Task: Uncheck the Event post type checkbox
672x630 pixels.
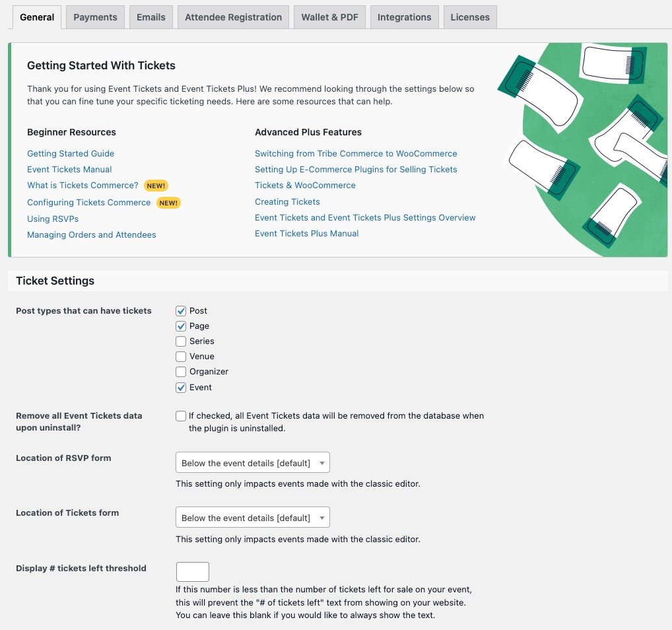Action: point(181,388)
